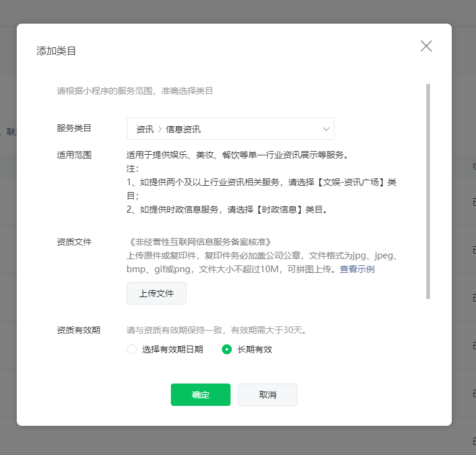Click the 选择有效期日期 label text
This screenshot has width=476, height=455.
[172, 349]
